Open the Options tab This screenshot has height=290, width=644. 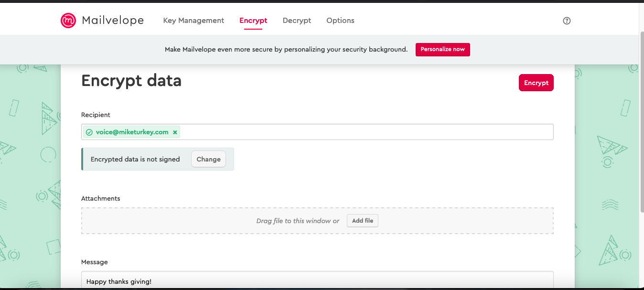(340, 21)
